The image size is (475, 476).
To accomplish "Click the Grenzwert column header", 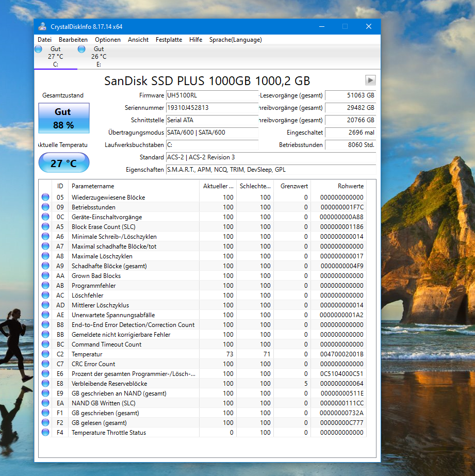I will [x=292, y=186].
